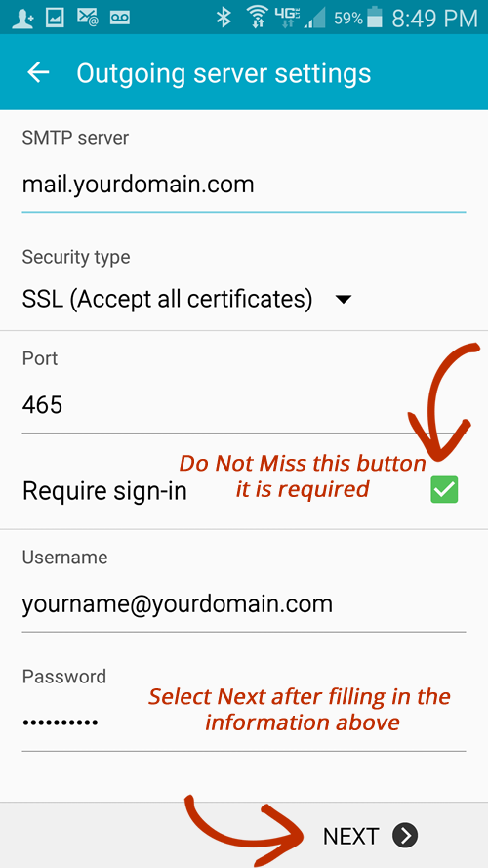Click the SMTP server field
The height and width of the screenshot is (868, 488).
pyautogui.click(x=244, y=186)
